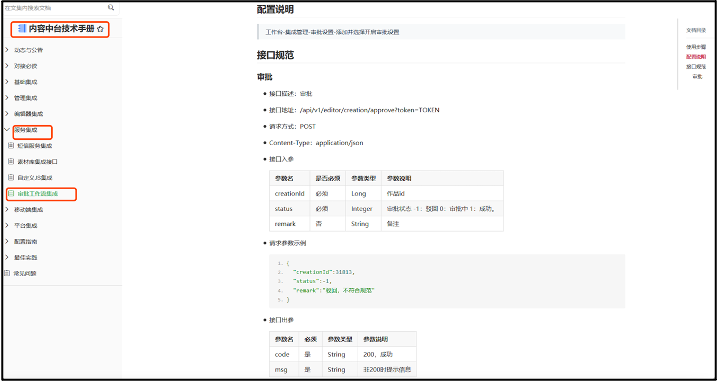The height and width of the screenshot is (382, 718).
Task: Collapse the 服务集成 chevron
Action: point(6,130)
